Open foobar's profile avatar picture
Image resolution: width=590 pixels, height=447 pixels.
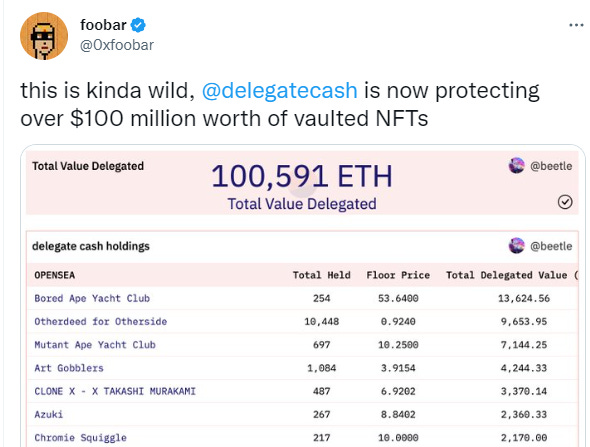[x=44, y=36]
